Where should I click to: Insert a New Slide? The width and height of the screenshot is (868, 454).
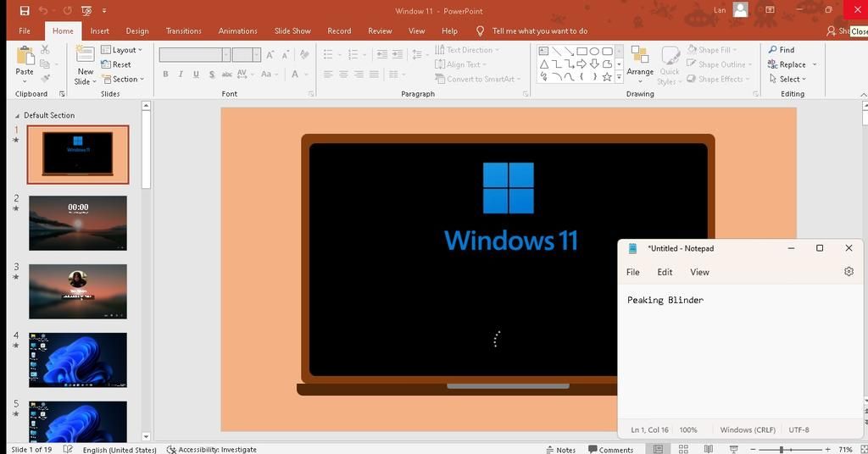click(x=86, y=65)
